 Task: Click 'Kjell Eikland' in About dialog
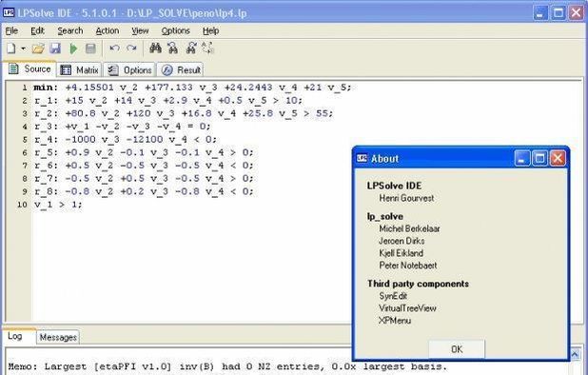coord(401,253)
